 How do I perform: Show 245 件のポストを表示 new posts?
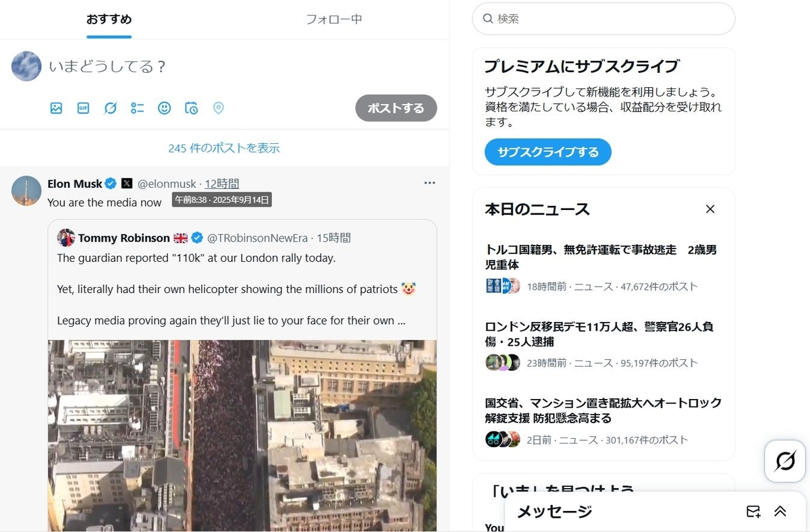224,148
